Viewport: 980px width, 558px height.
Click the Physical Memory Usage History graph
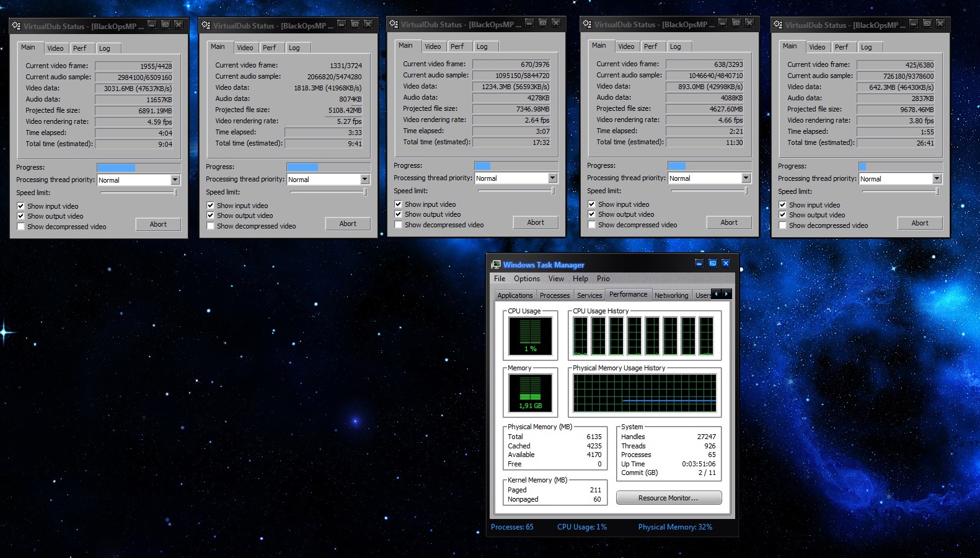645,393
